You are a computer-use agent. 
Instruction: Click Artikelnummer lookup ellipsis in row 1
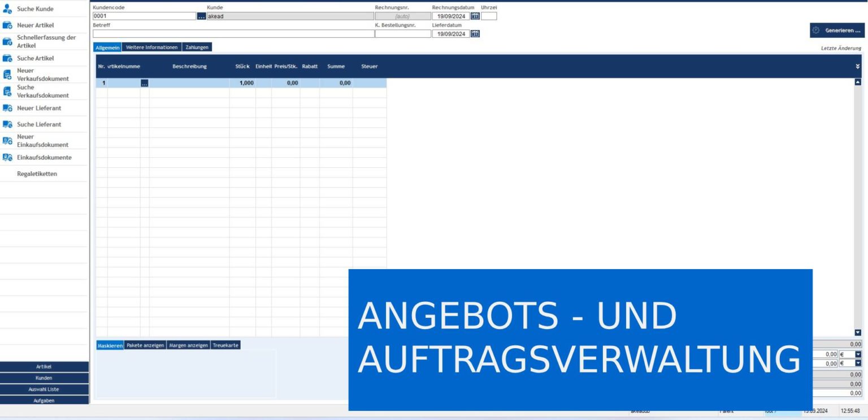(145, 83)
